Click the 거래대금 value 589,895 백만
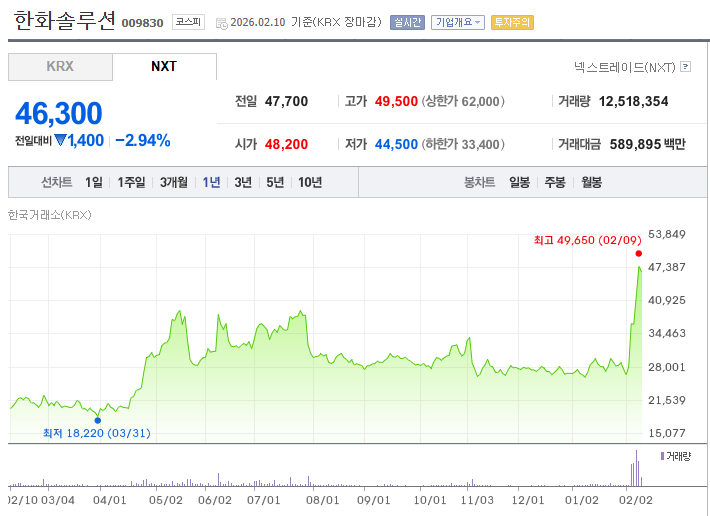The image size is (710, 516). pyautogui.click(x=648, y=144)
